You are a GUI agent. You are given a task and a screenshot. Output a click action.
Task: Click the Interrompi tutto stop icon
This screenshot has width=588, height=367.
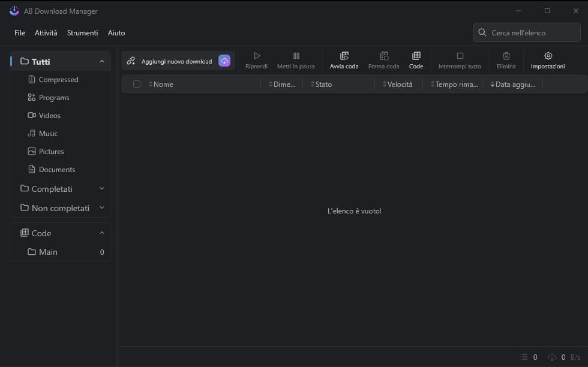[460, 56]
